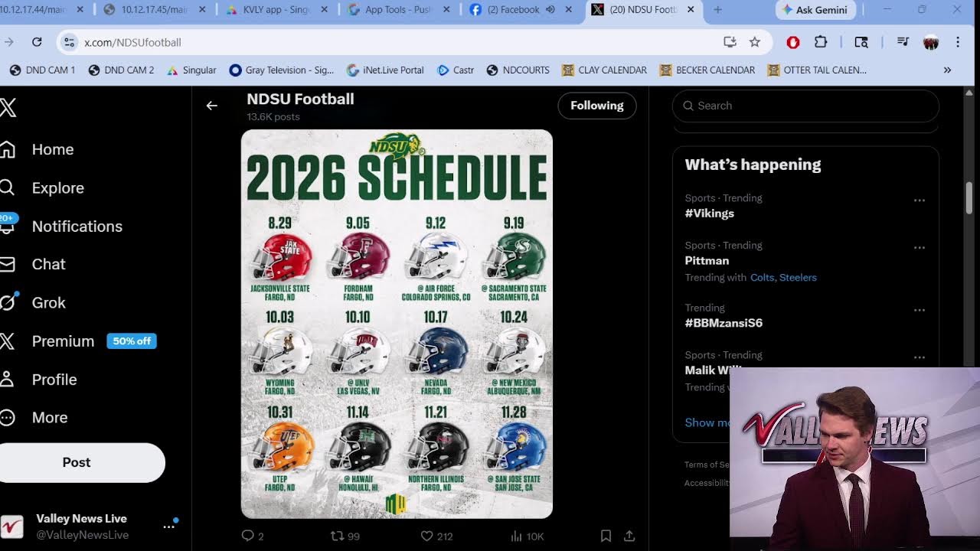This screenshot has width=980, height=551.
Task: Close the NDSU Football tab
Action: [x=691, y=10]
